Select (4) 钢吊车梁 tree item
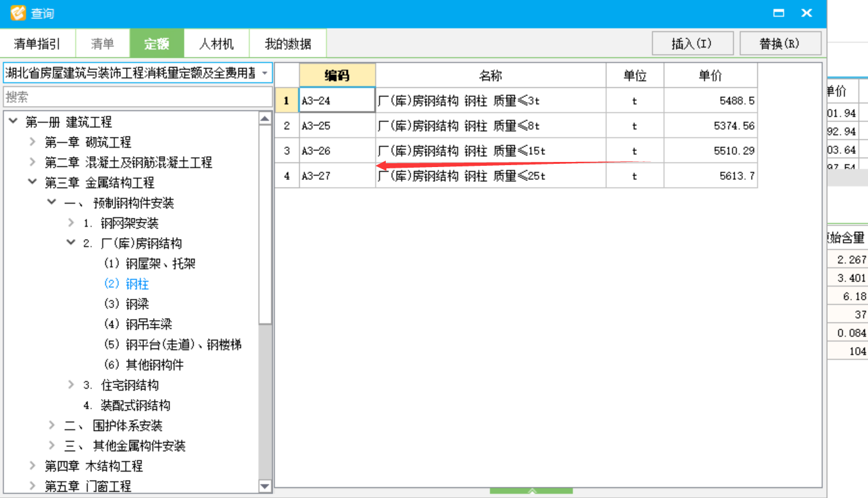This screenshot has width=868, height=498. click(x=138, y=325)
